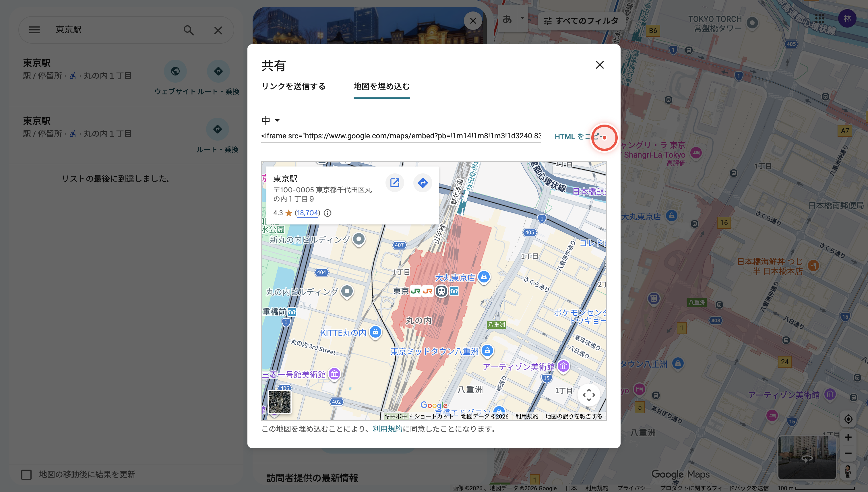Get ルート・乗換 directions for second 東京駅 result
Viewport: 868px width, 492px height.
(218, 129)
